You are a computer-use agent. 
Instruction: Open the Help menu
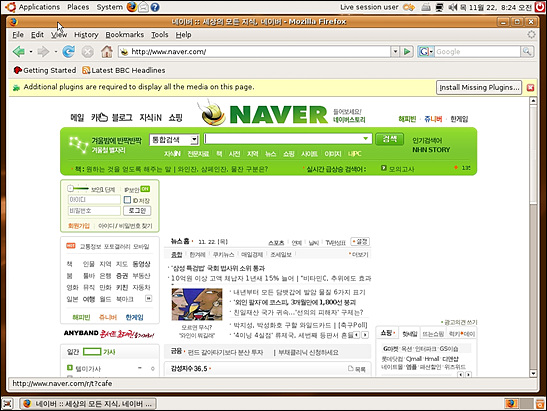coord(183,35)
